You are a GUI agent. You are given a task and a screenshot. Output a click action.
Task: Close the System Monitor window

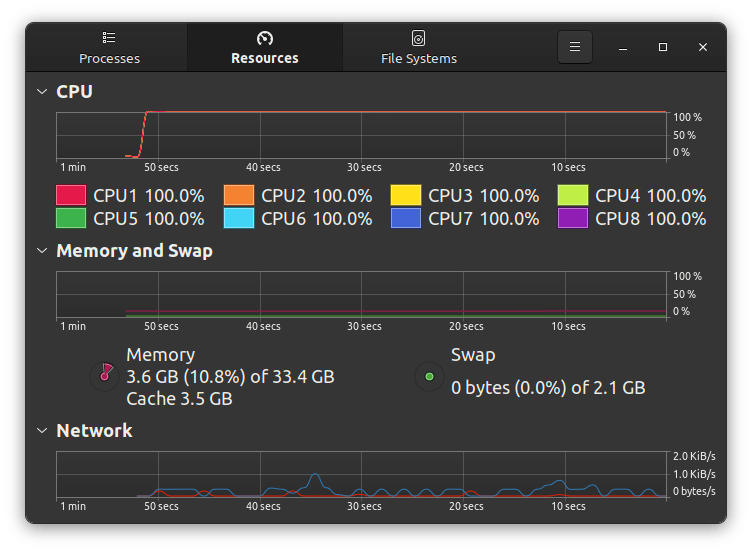703,47
